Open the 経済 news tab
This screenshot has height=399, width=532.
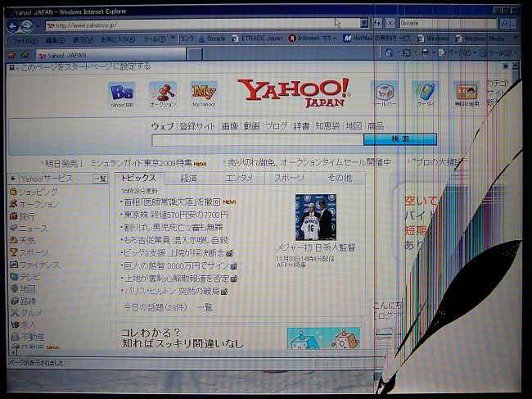pos(188,178)
